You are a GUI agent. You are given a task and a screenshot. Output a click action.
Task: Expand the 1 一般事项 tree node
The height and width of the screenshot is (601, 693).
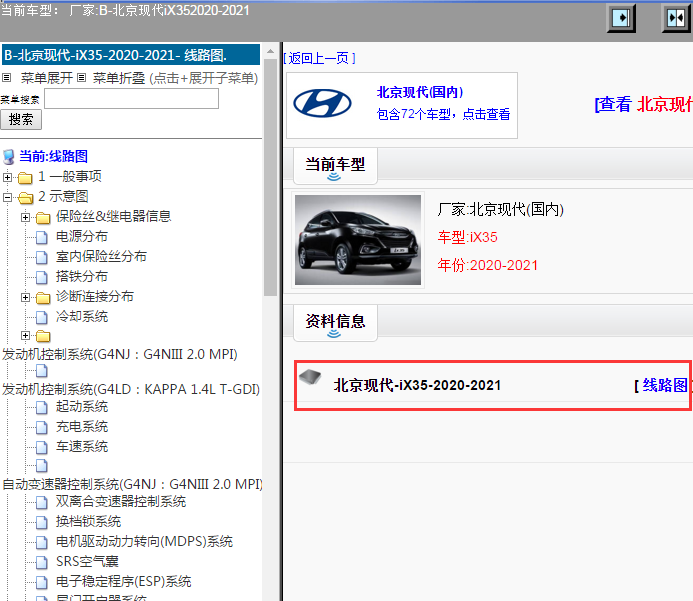7,177
